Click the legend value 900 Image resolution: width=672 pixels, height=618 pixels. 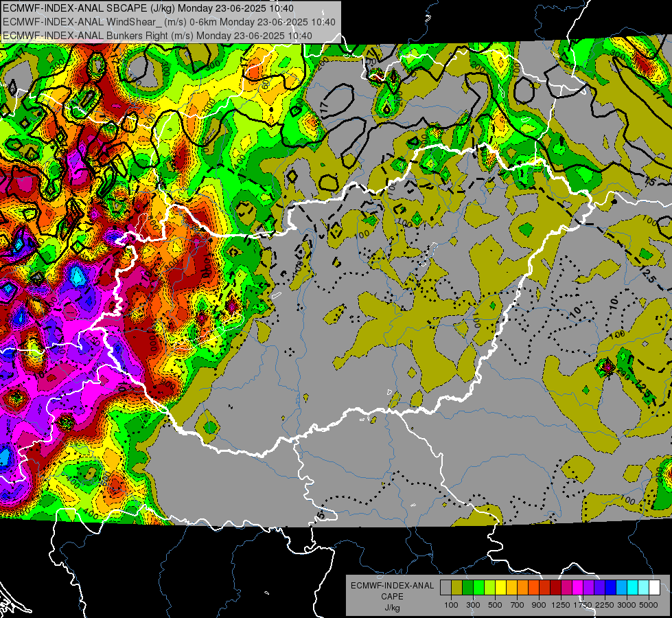[x=539, y=605]
